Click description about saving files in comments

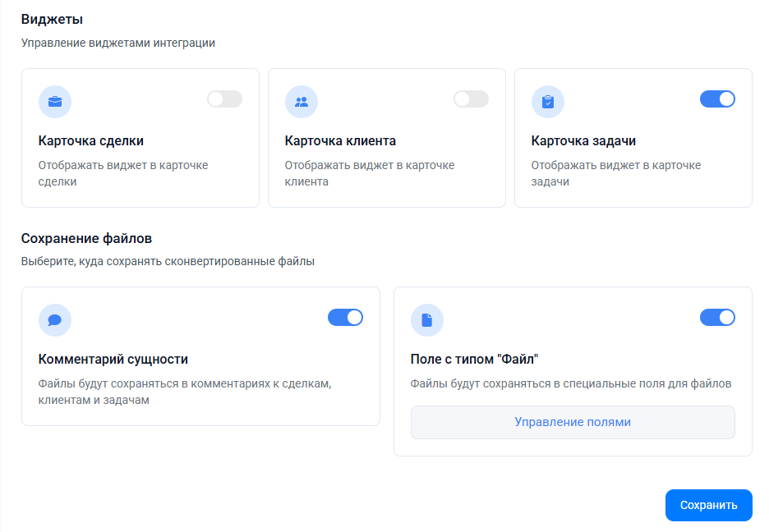point(185,392)
